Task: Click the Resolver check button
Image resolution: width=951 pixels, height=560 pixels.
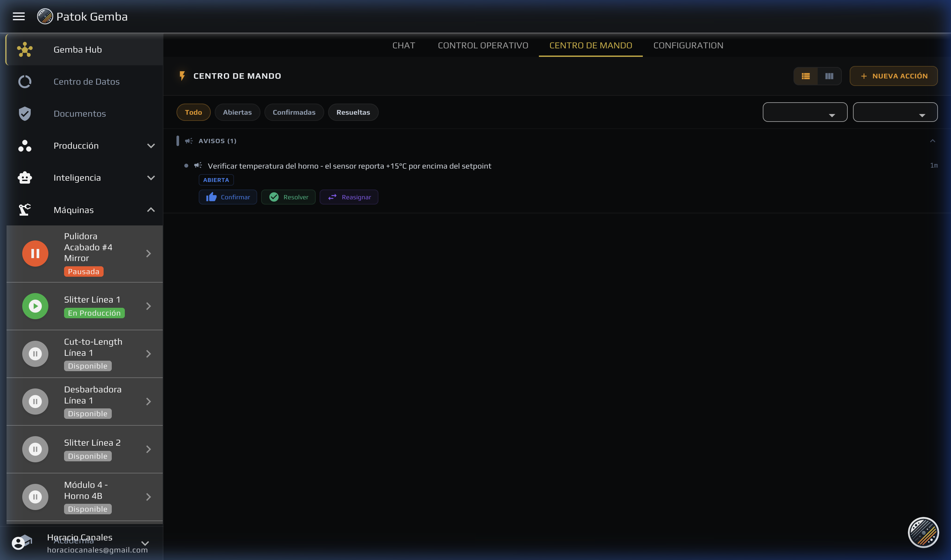Action: point(288,197)
